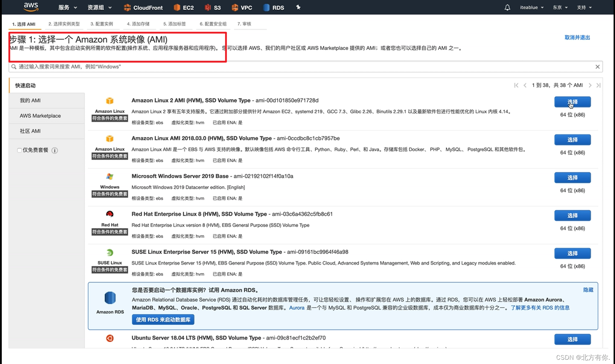The image size is (615, 364).
Task: Open the CloudFront shortcut in top bar
Action: [x=143, y=7]
